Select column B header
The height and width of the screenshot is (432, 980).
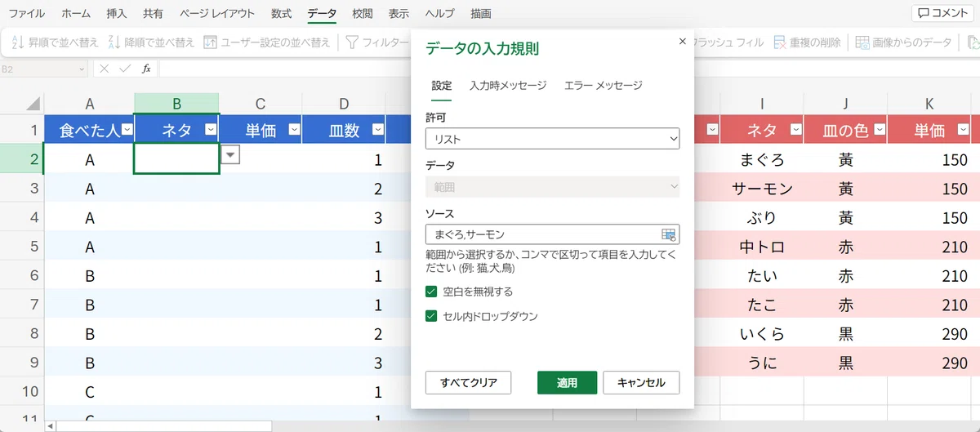pyautogui.click(x=176, y=103)
